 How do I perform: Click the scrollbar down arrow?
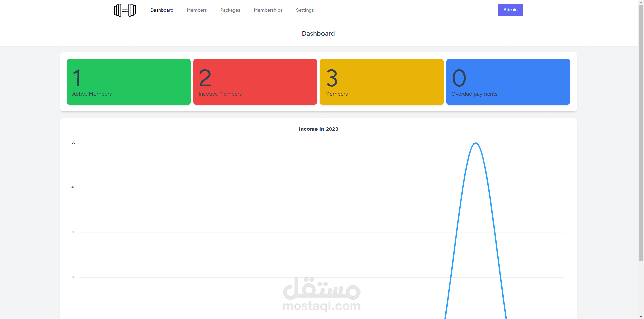pyautogui.click(x=641, y=317)
